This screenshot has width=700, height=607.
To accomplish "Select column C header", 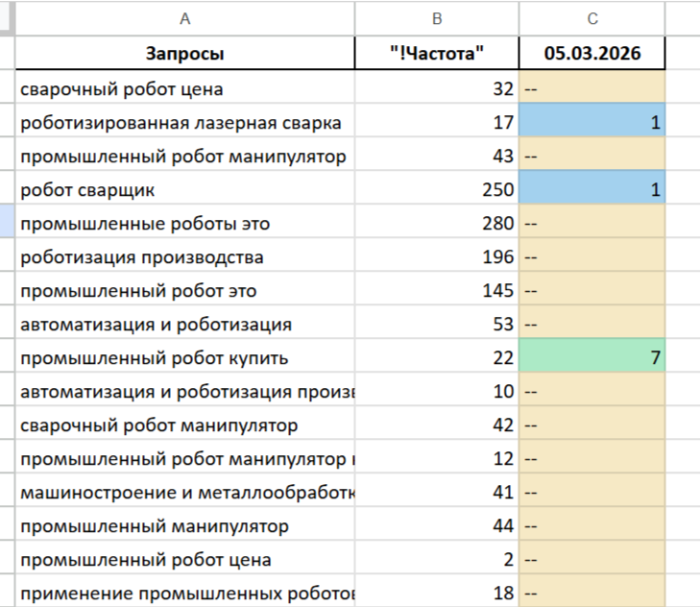I will point(591,18).
